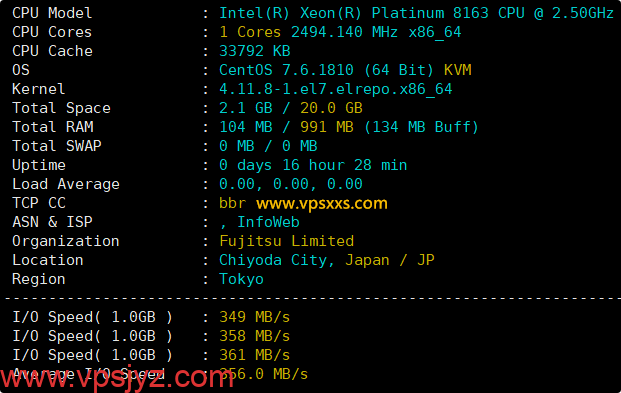Select the 'ASN & ISP' label
This screenshot has height=393, width=621.
click(52, 222)
